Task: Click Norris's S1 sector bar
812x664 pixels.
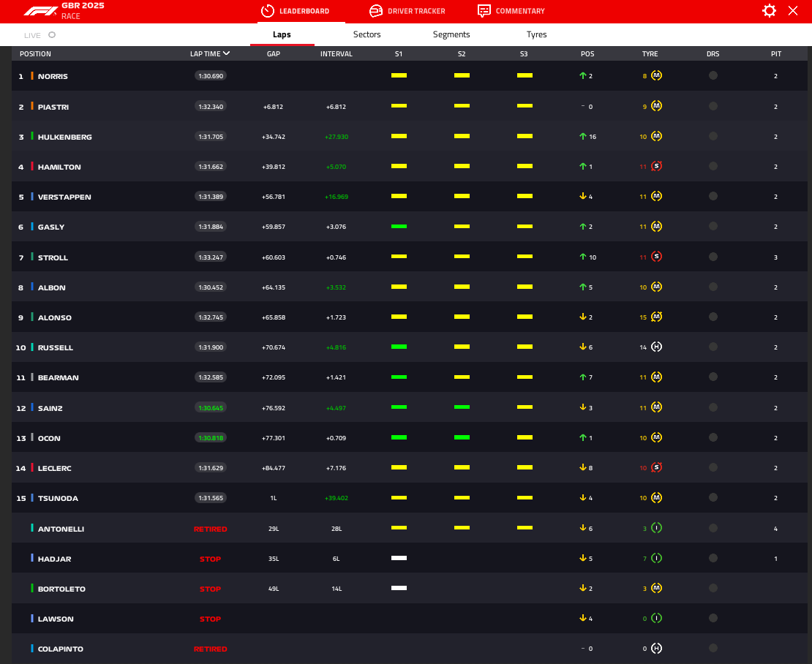Action: 399,75
